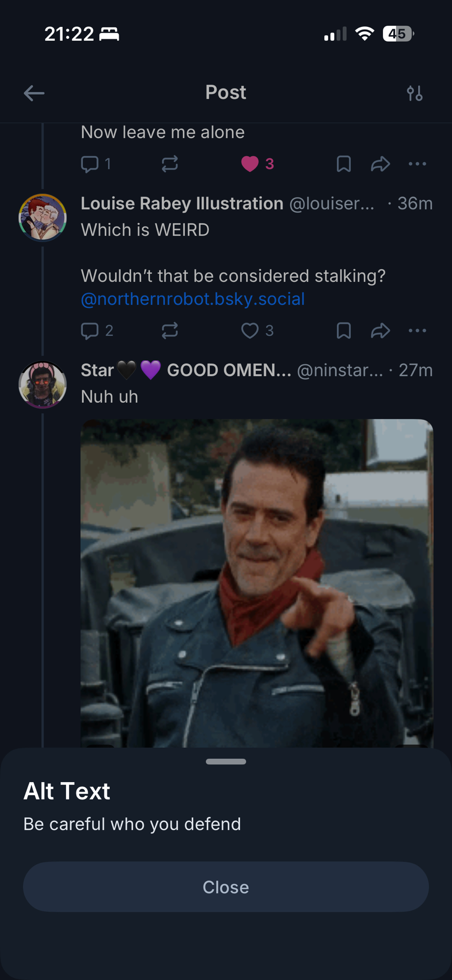Bookmark the "Now leave me alone" post
Viewport: 452px width, 980px height.
(344, 164)
